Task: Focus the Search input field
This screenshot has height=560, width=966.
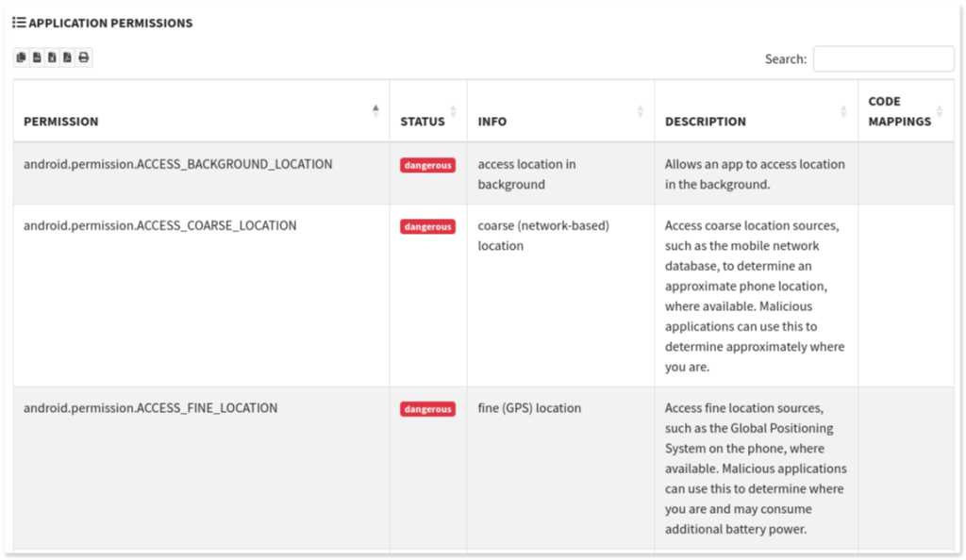Action: click(883, 58)
